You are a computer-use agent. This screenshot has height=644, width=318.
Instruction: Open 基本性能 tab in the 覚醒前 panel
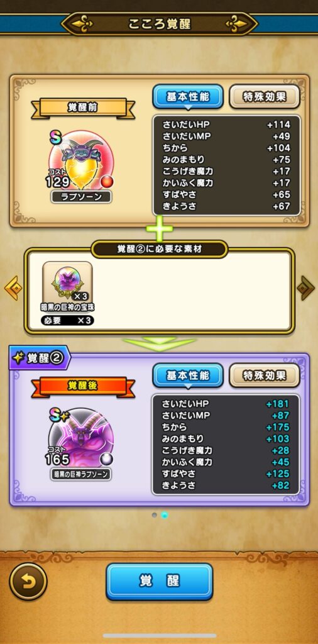coord(188,97)
